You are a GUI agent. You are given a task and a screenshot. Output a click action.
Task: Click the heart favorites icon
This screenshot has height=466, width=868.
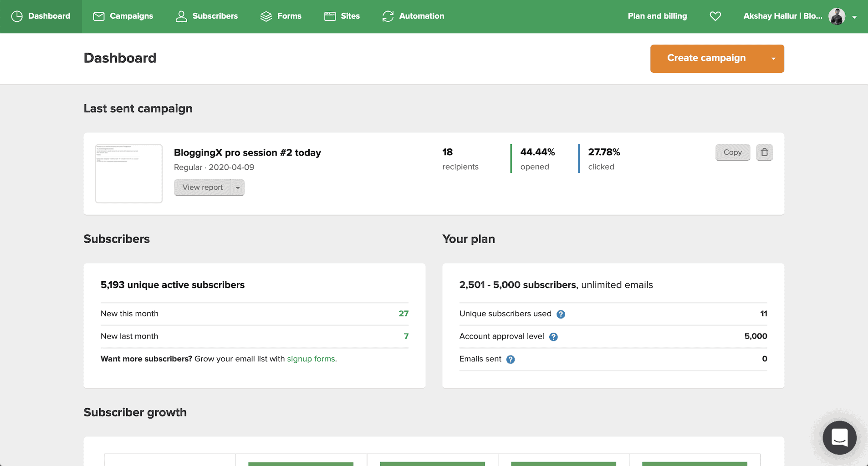(x=715, y=16)
